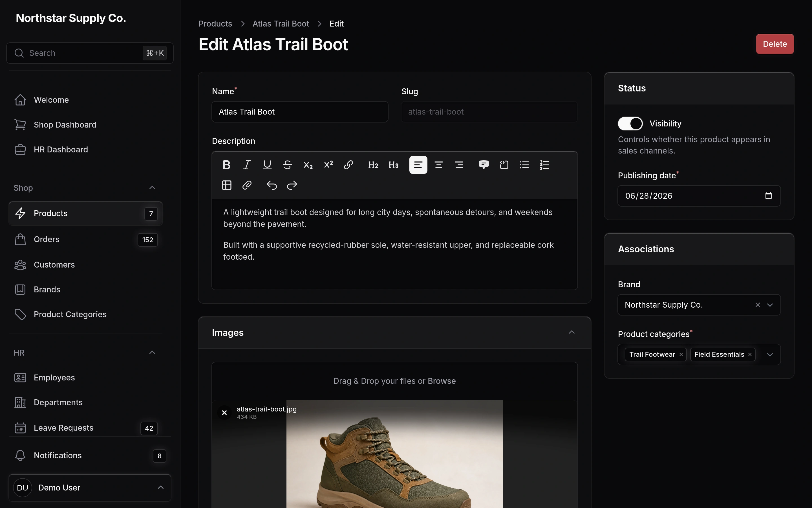Open the HR Dashboard
This screenshot has height=508, width=812.
coord(85,150)
